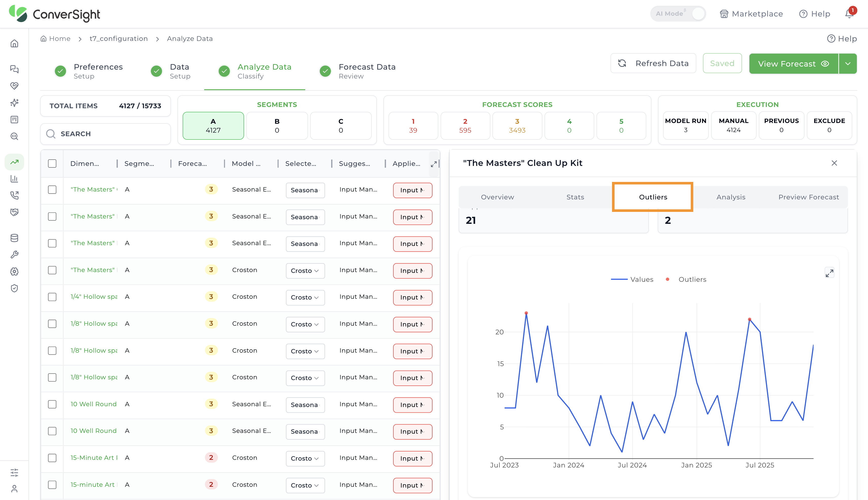The width and height of the screenshot is (868, 500).
Task: Open the wrench tools icon in sidebar
Action: tap(14, 255)
